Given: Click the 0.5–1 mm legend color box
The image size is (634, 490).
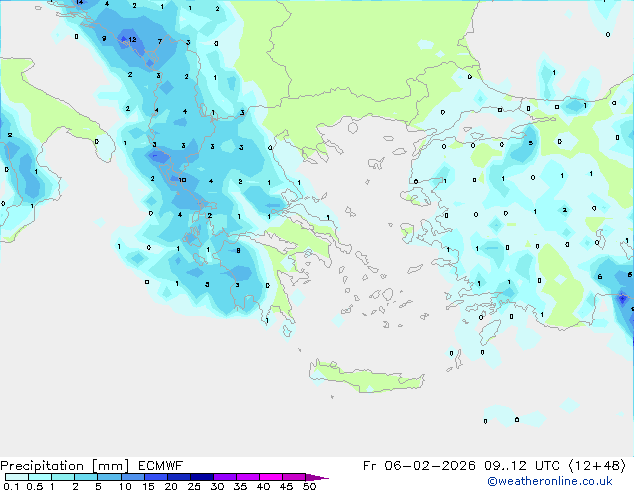Looking at the screenshot, I should tap(40, 477).
